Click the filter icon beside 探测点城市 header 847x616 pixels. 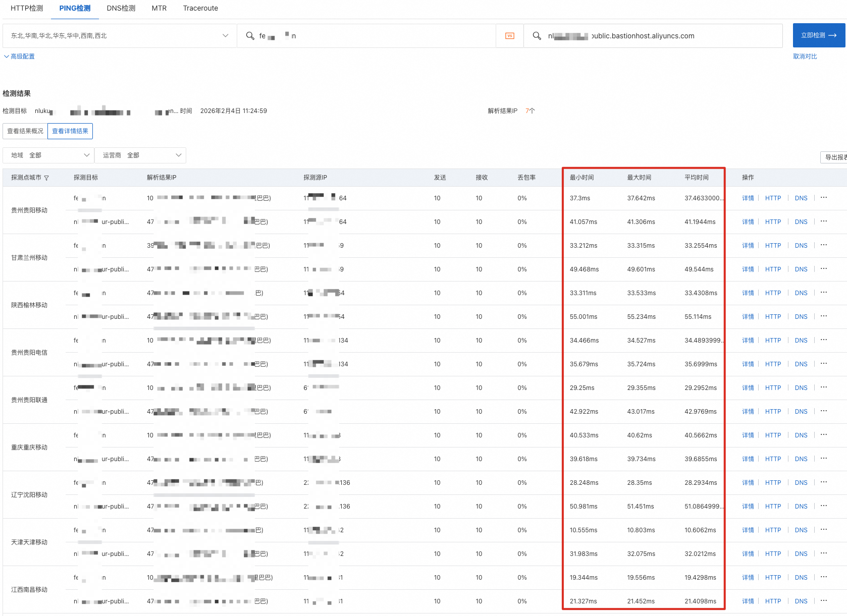tap(46, 178)
